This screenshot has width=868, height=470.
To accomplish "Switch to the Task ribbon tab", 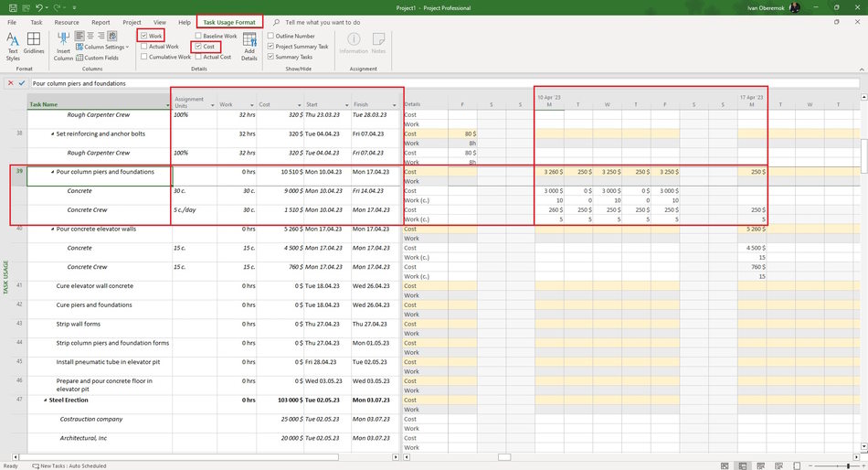I will coord(37,22).
